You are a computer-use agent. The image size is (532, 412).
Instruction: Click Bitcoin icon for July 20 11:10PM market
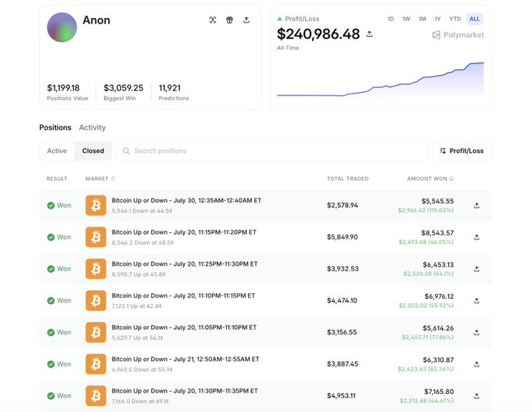tap(95, 300)
